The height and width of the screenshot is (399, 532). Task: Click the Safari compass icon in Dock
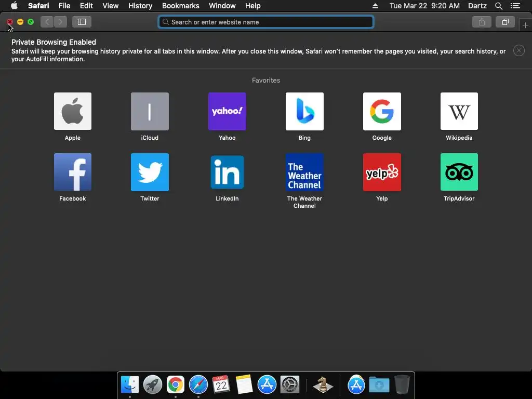tap(198, 385)
